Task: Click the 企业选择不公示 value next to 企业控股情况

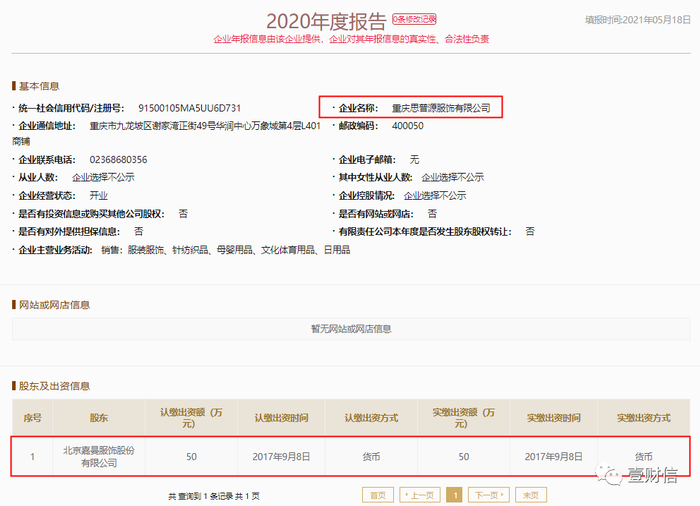Action: tap(435, 196)
